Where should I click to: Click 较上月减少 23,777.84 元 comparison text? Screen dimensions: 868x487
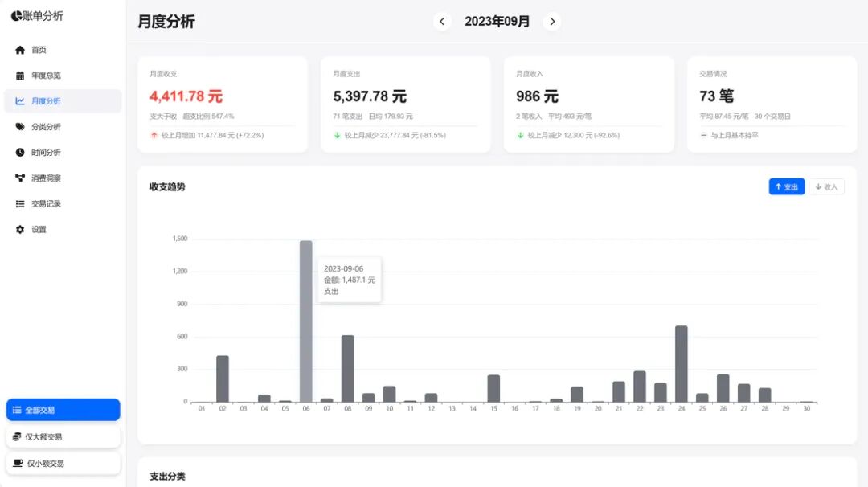point(395,135)
